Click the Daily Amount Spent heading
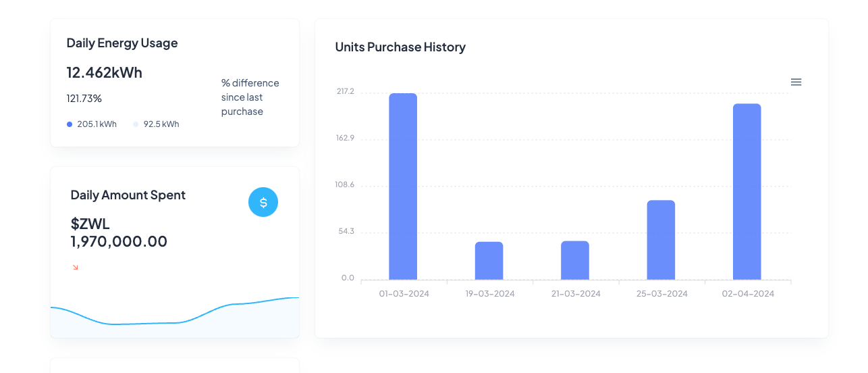Screen dimensions: 868x373 pos(128,195)
